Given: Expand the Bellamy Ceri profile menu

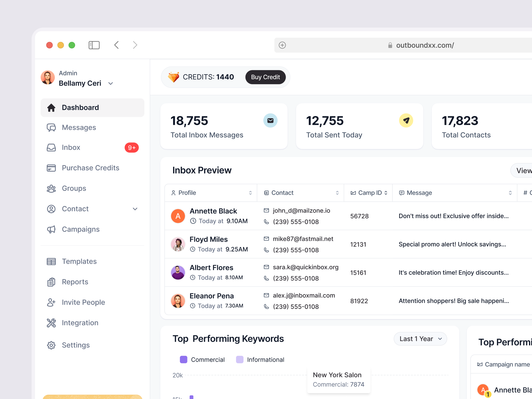Looking at the screenshot, I should pos(111,83).
